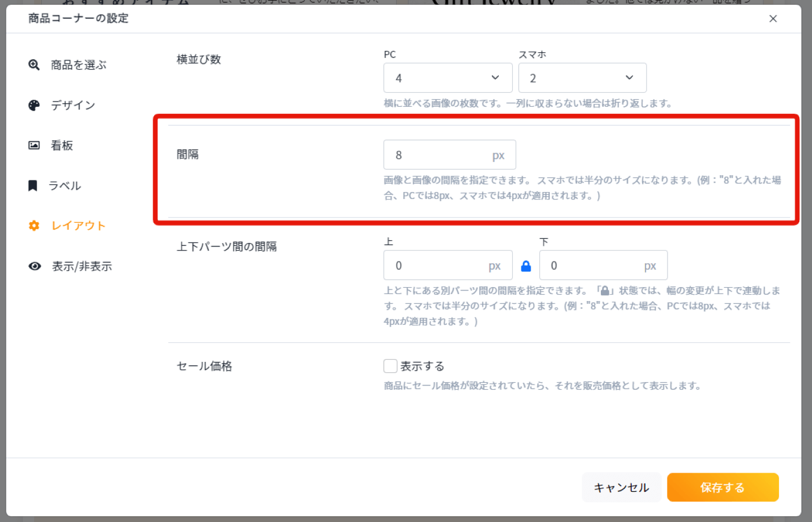Click the bookmark icon beside ラベル

point(33,186)
